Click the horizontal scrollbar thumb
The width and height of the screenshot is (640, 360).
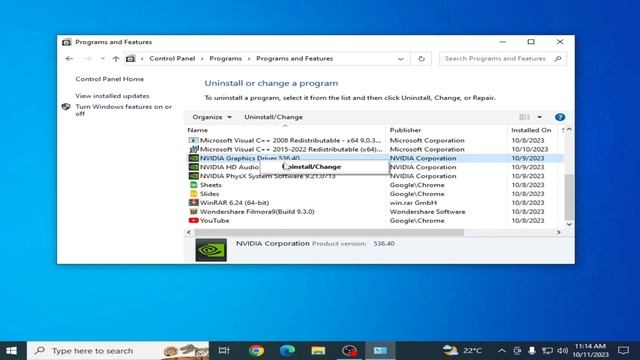[x=329, y=232]
